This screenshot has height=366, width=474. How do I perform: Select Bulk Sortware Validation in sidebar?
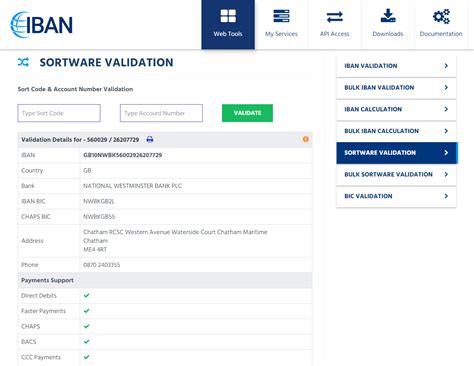click(x=396, y=174)
